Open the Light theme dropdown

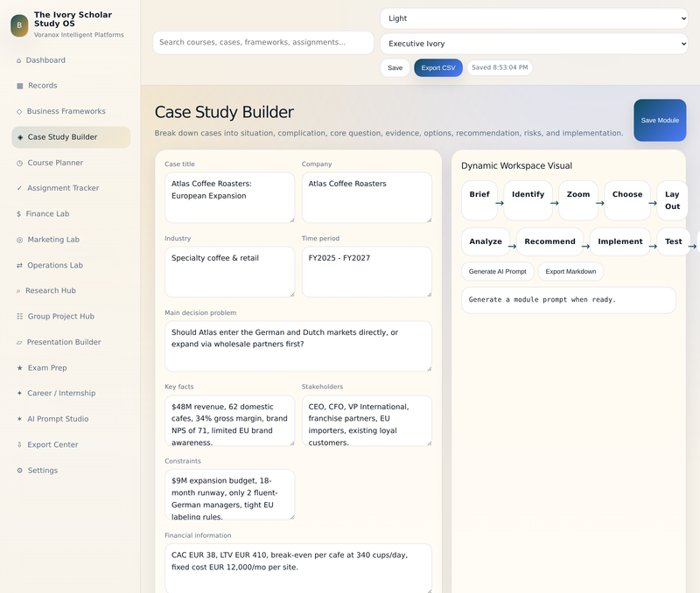tap(534, 18)
